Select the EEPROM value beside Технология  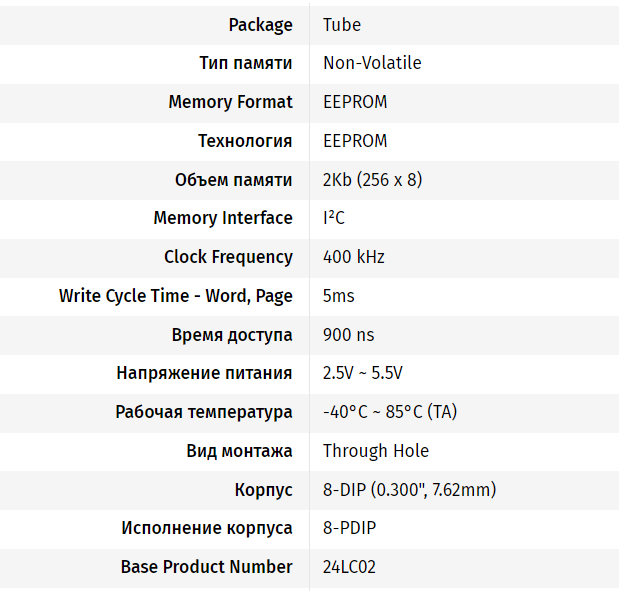(355, 141)
